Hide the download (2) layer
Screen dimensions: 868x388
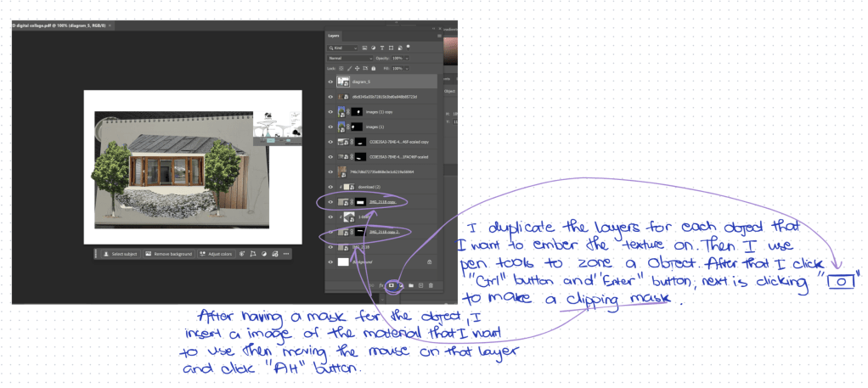point(331,186)
